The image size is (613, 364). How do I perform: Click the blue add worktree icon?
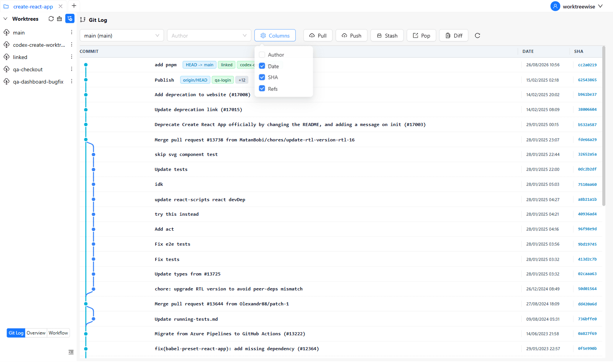(x=70, y=19)
